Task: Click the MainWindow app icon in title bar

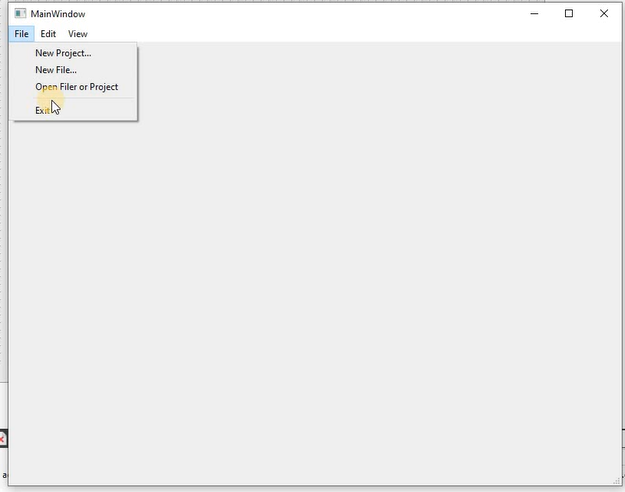Action: pyautogui.click(x=20, y=14)
